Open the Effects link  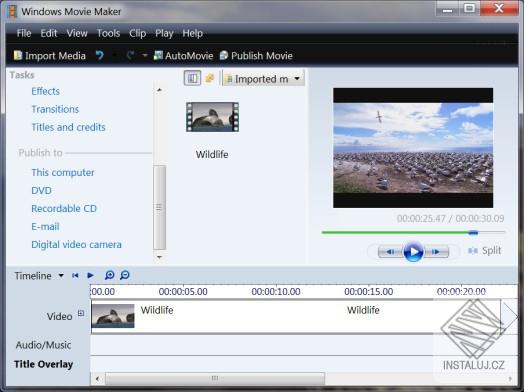tap(45, 91)
